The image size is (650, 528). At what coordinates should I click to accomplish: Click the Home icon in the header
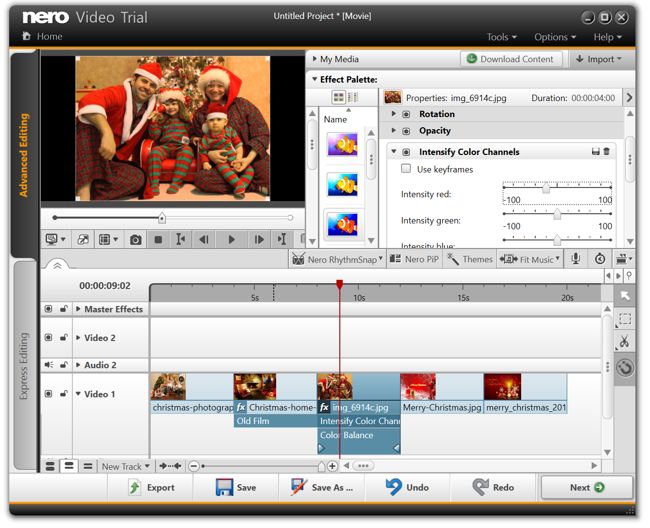pos(27,36)
